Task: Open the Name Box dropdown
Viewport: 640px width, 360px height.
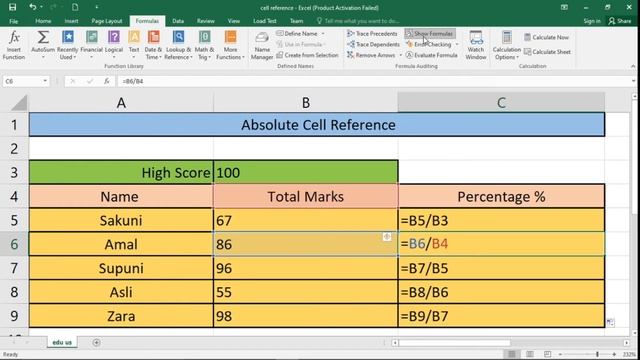Action: [x=45, y=81]
